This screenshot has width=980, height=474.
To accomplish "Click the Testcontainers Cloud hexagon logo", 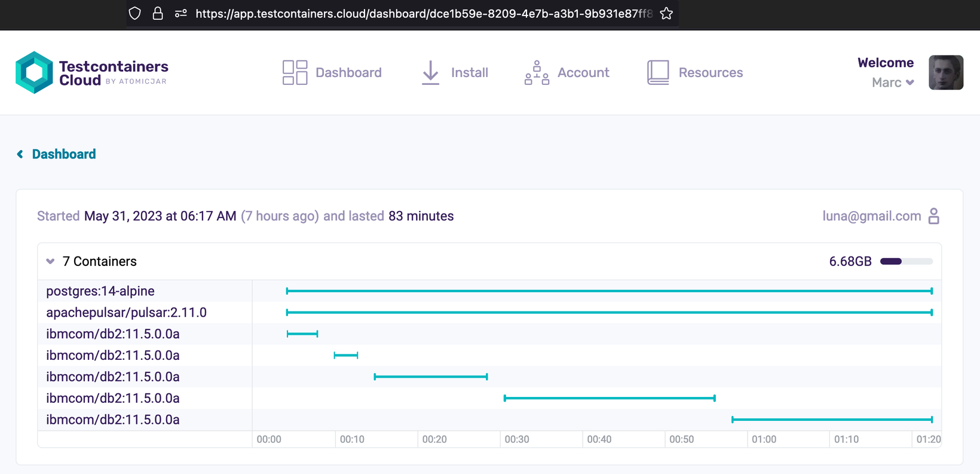I will [x=34, y=72].
